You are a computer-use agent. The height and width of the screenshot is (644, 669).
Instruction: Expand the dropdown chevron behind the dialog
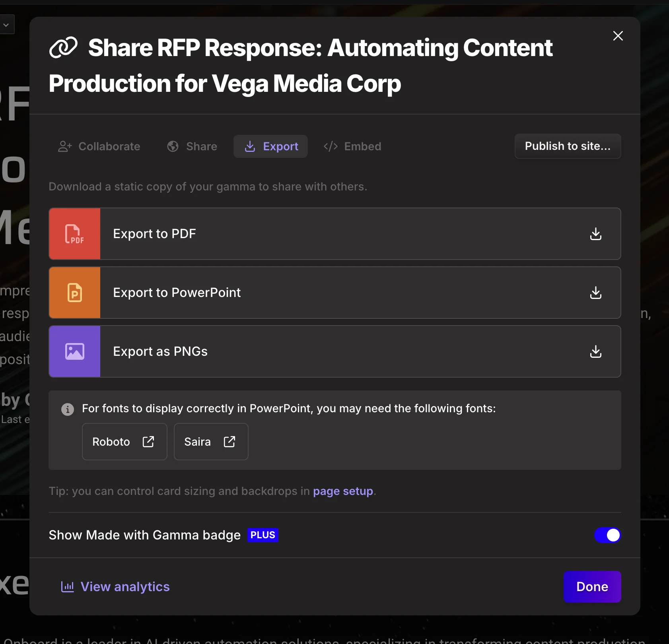[6, 25]
